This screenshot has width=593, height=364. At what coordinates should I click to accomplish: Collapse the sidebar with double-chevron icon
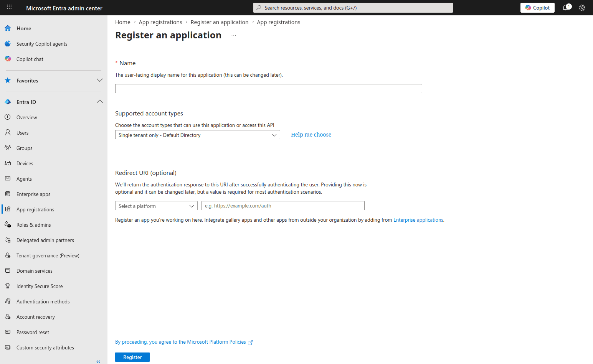98,361
